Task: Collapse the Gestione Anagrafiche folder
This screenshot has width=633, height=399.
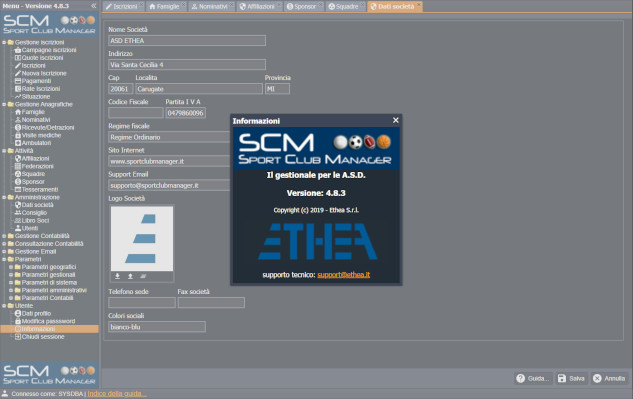Action: [x=4, y=104]
